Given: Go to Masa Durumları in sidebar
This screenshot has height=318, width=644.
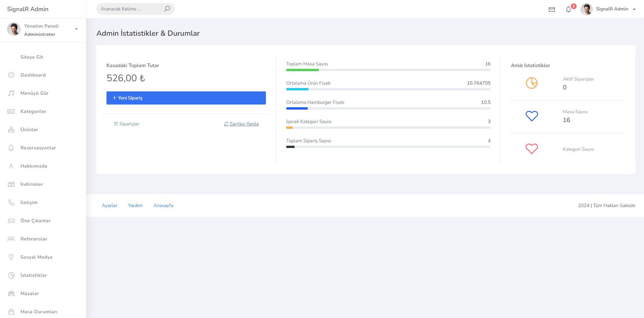Looking at the screenshot, I should tap(39, 312).
